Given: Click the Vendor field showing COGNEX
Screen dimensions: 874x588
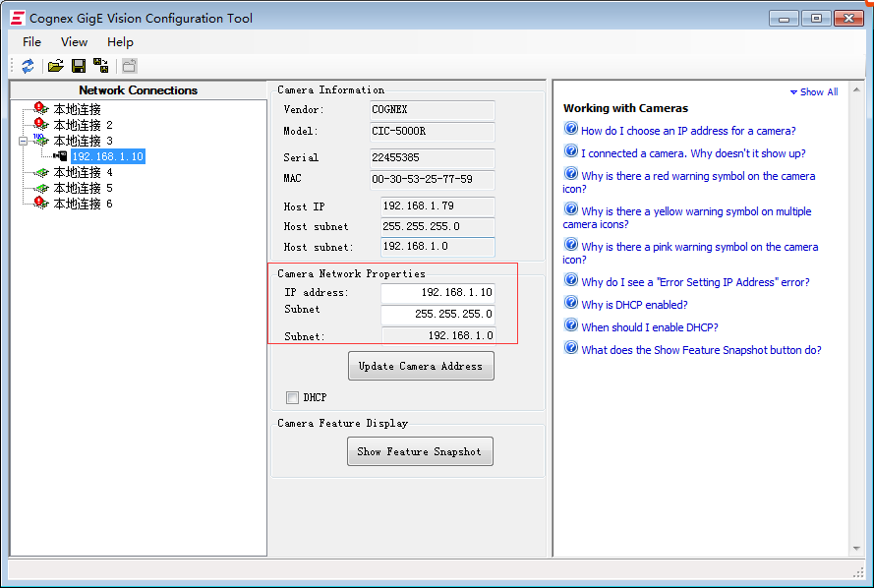Looking at the screenshot, I should [x=432, y=110].
